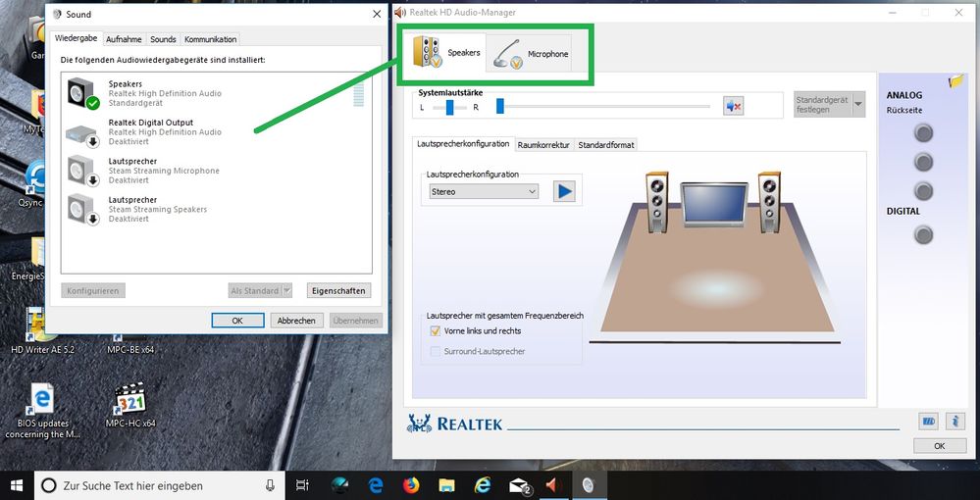Image resolution: width=980 pixels, height=500 pixels.
Task: Select the digital output jack icon
Action: [923, 234]
